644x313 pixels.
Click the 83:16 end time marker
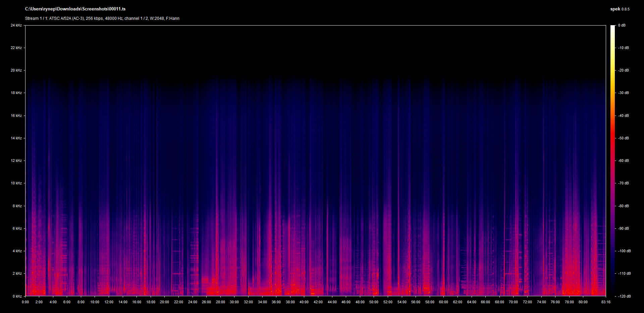(x=606, y=302)
